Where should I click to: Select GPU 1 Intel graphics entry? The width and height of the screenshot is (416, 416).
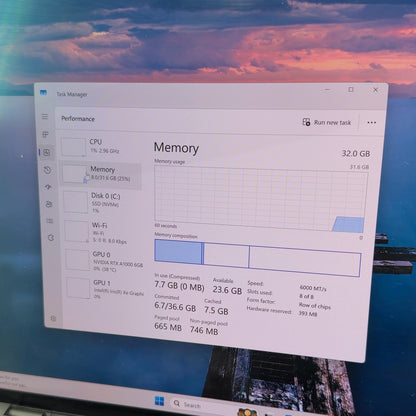point(105,289)
